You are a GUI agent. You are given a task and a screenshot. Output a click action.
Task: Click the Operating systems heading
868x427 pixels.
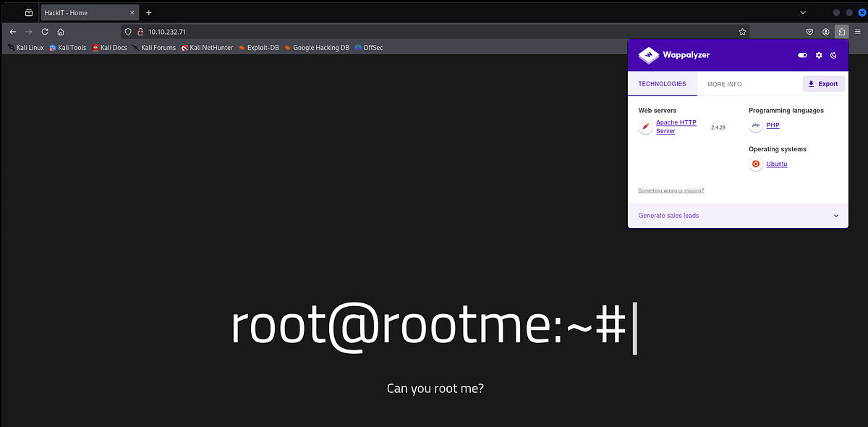778,149
